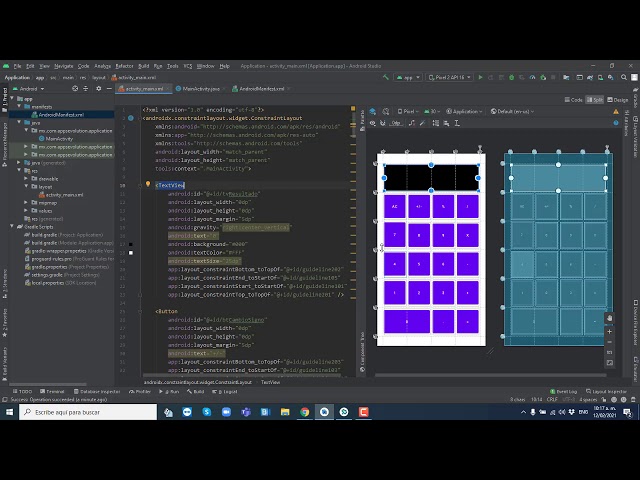The image size is (640, 480).
Task: Click the Align icon in design toolbar
Action: coord(446,123)
